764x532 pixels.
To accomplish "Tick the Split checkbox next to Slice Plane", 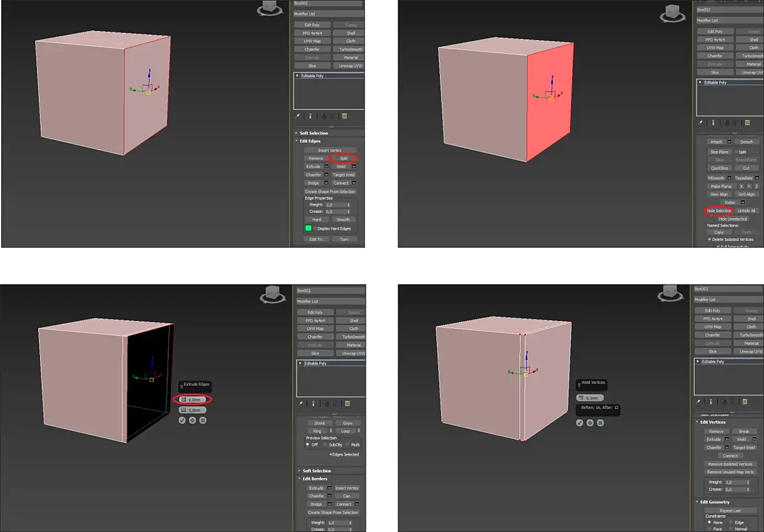I will [x=737, y=152].
